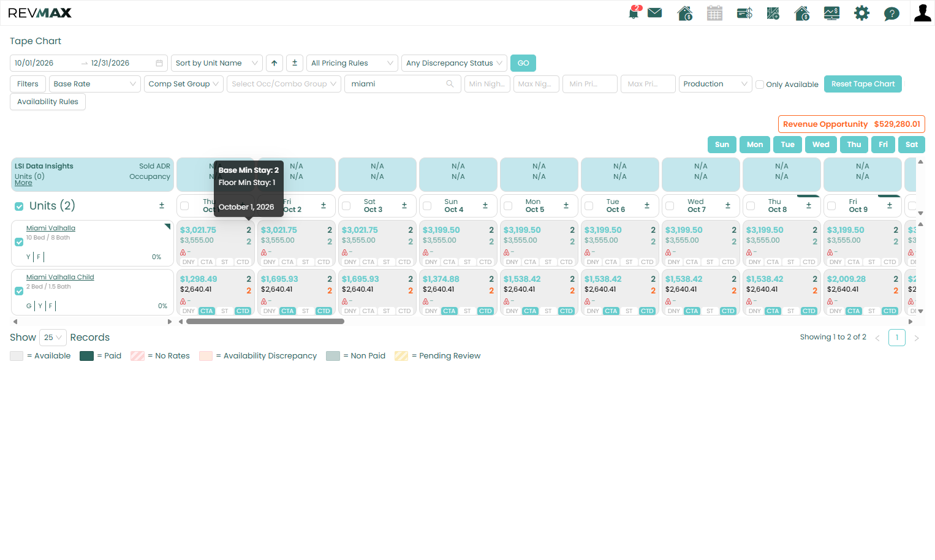This screenshot has height=560, width=935.
Task: Open the settings gear
Action: (x=861, y=13)
